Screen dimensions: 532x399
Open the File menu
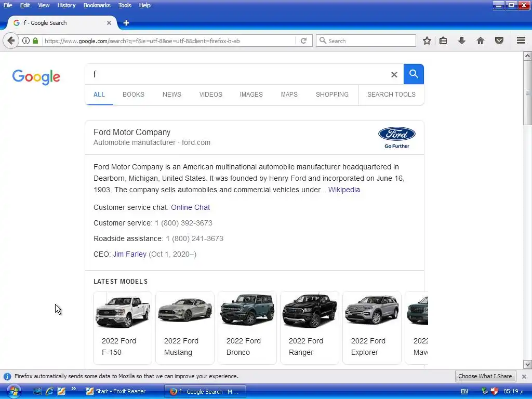coord(8,5)
